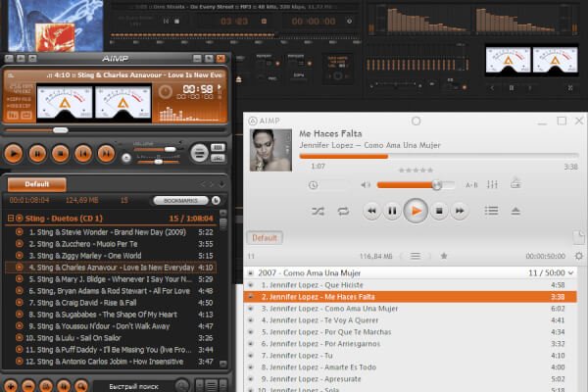The height and width of the screenshot is (392, 588).
Task: Click the small round button beside the volume slider
Action: (x=126, y=158)
